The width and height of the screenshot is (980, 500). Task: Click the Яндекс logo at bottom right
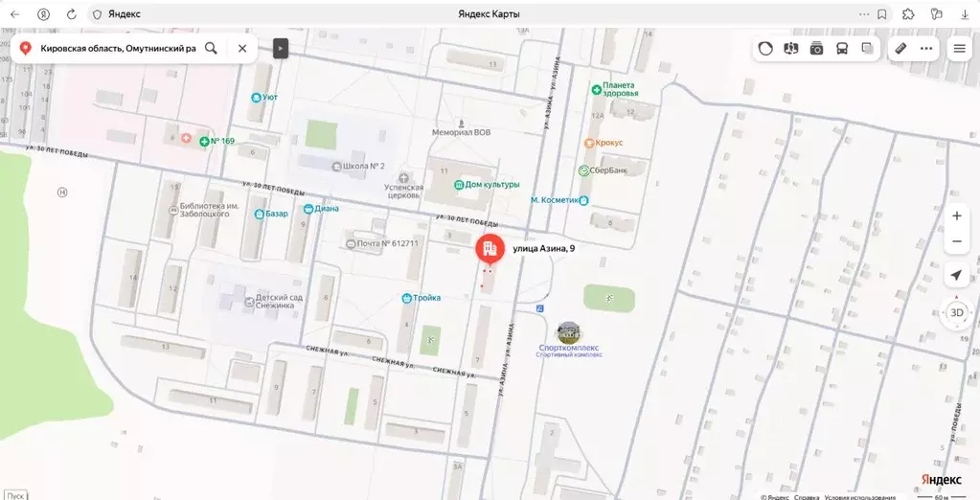point(942,479)
